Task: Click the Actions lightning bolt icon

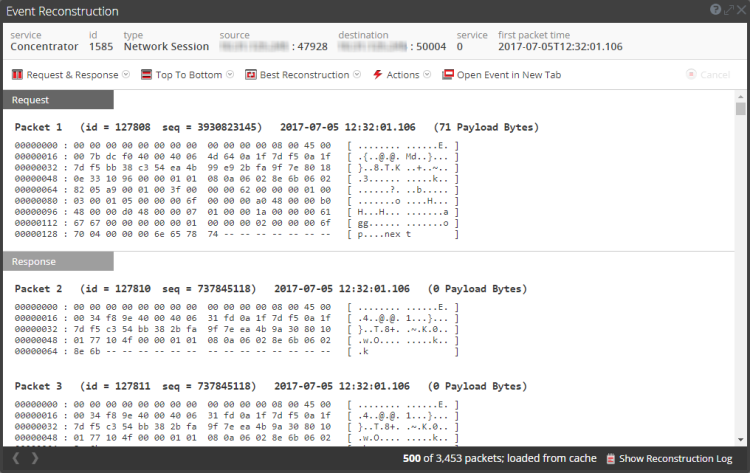Action: tap(377, 75)
